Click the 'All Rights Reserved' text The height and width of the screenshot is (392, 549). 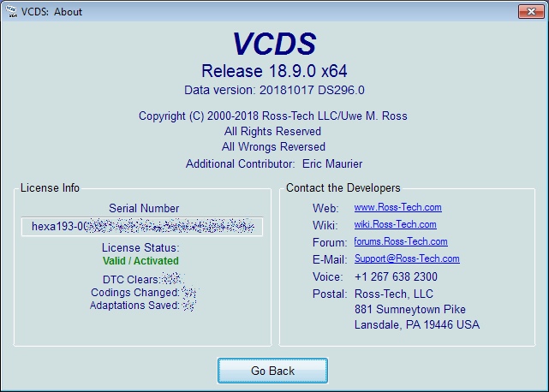coord(272,131)
